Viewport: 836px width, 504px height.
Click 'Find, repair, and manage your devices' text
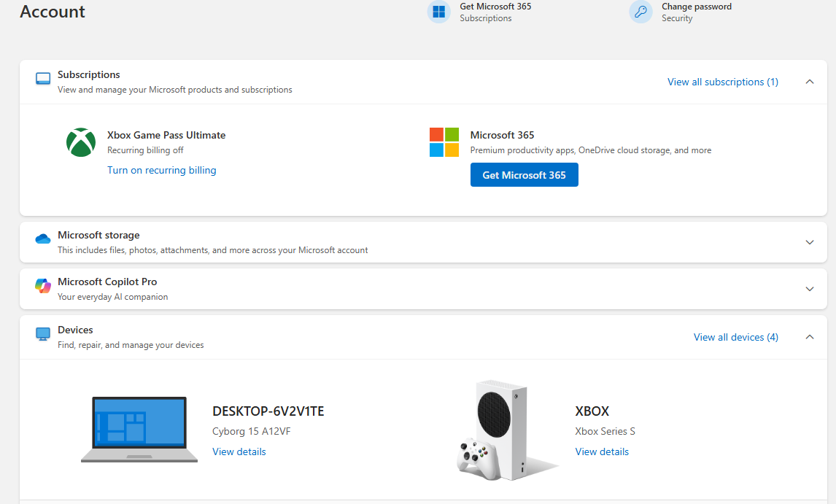pyautogui.click(x=131, y=345)
